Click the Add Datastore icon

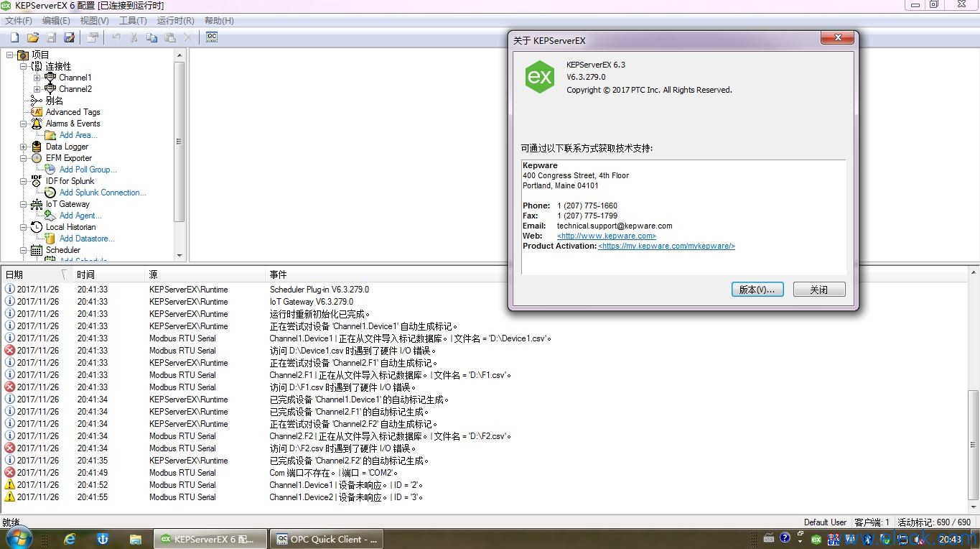(50, 239)
